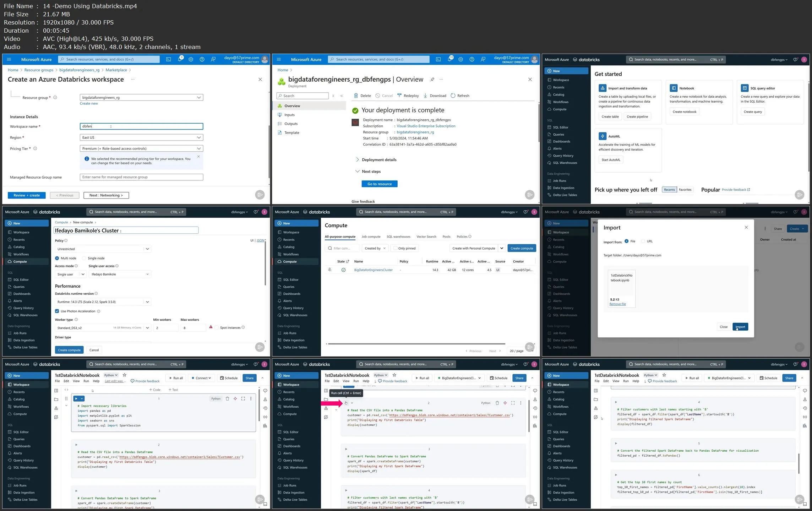Image resolution: width=812 pixels, height=511 pixels.
Task: Click the Import button in the Import dialog
Action: [x=740, y=327]
